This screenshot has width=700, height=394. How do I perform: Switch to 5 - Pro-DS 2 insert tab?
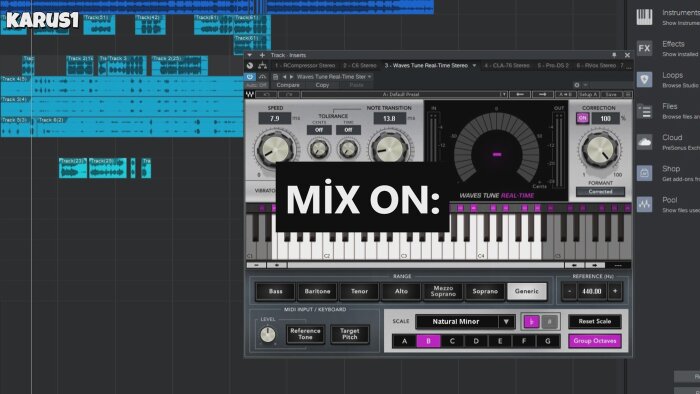click(x=553, y=66)
